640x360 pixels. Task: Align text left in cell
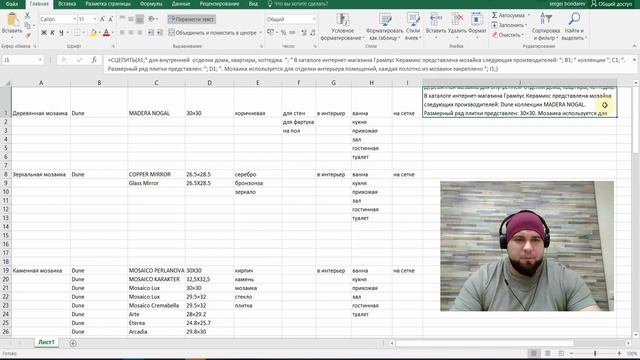tap(122, 33)
